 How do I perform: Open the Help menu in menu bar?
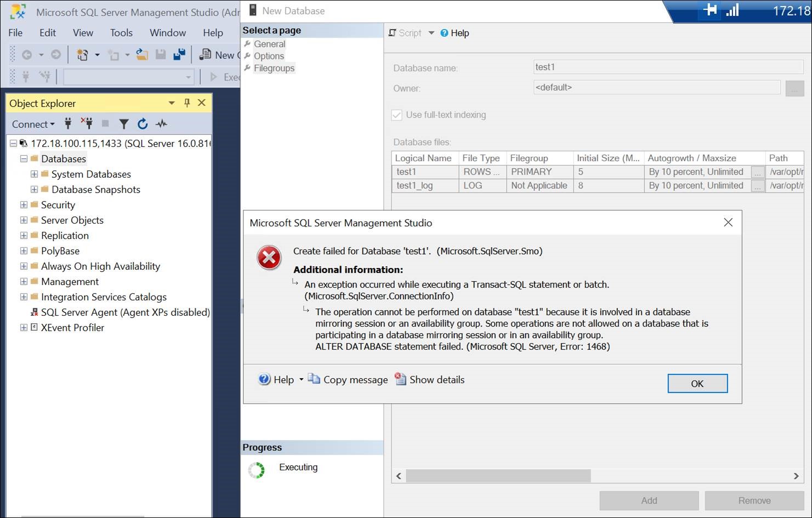[213, 33]
